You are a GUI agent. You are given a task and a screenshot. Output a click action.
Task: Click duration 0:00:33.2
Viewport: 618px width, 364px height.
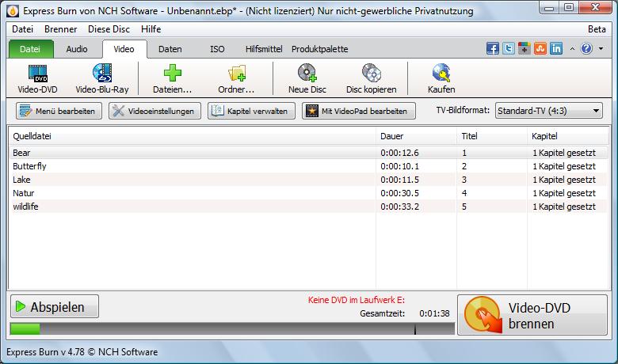pos(399,207)
